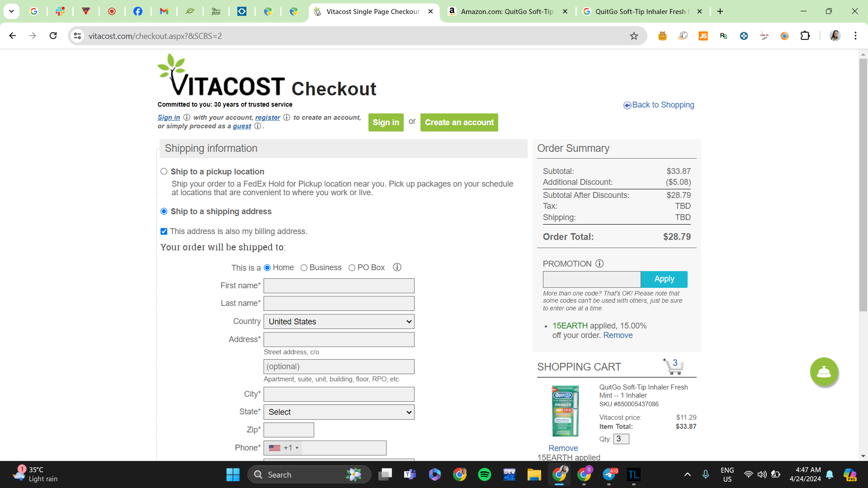Switch to the Google QuitGo search tab
The height and width of the screenshot is (488, 868).
pyautogui.click(x=642, y=11)
